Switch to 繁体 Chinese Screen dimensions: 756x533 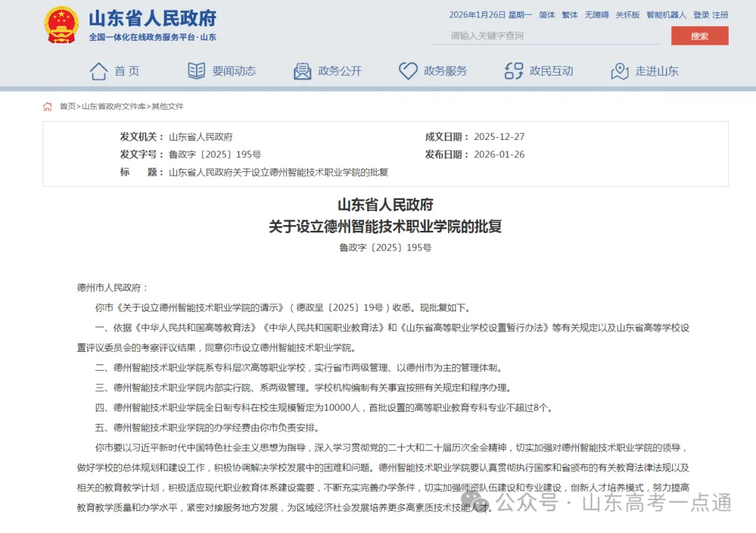570,15
